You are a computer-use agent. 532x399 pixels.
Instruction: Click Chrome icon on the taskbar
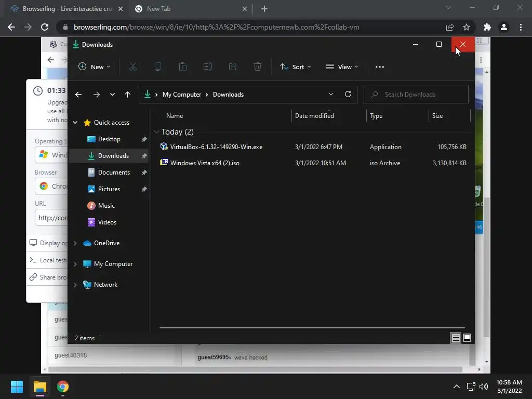63,387
